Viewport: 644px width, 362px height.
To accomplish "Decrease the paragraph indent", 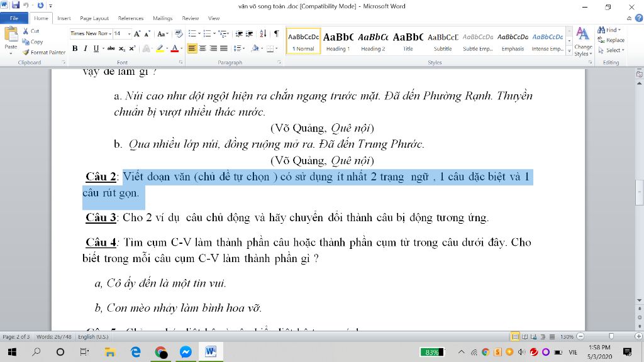I will pyautogui.click(x=239, y=34).
